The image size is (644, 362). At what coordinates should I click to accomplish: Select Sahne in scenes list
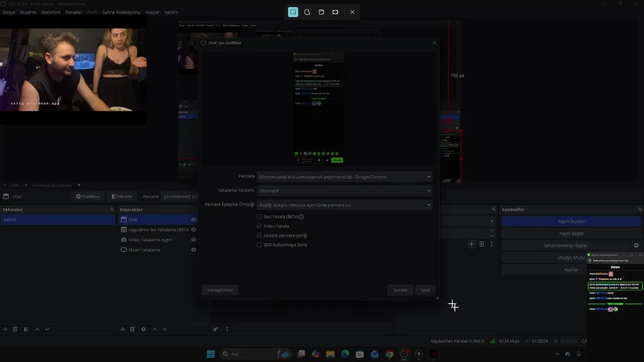(x=58, y=220)
